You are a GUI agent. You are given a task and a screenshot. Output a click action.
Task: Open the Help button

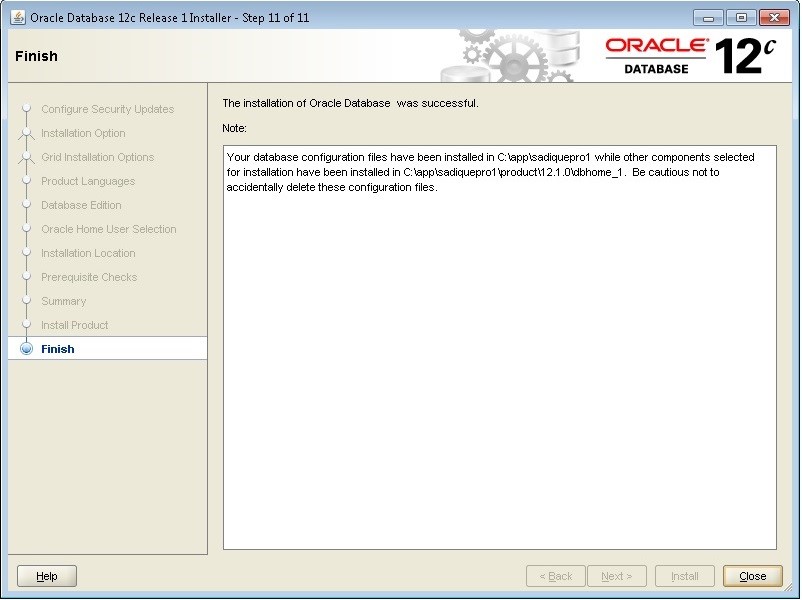pyautogui.click(x=47, y=576)
